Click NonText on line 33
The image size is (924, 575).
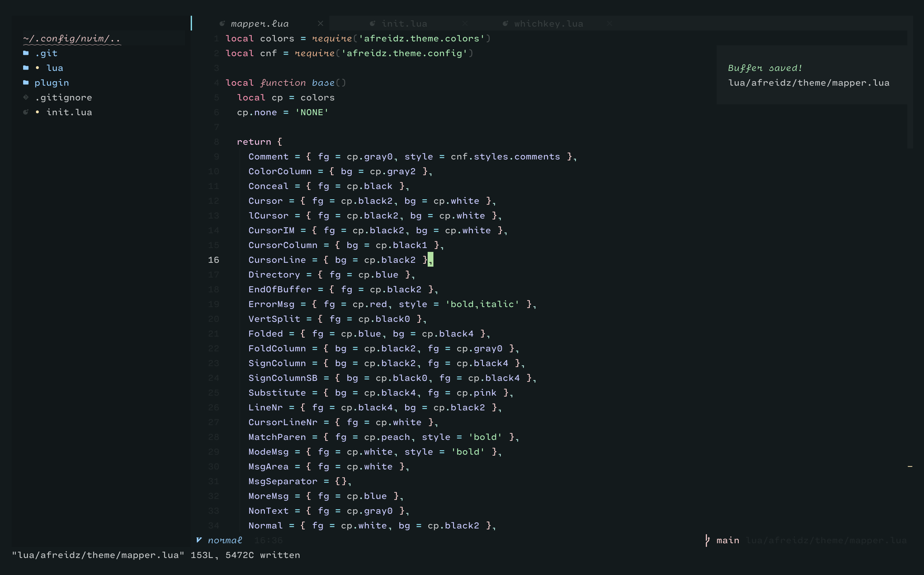(x=268, y=511)
